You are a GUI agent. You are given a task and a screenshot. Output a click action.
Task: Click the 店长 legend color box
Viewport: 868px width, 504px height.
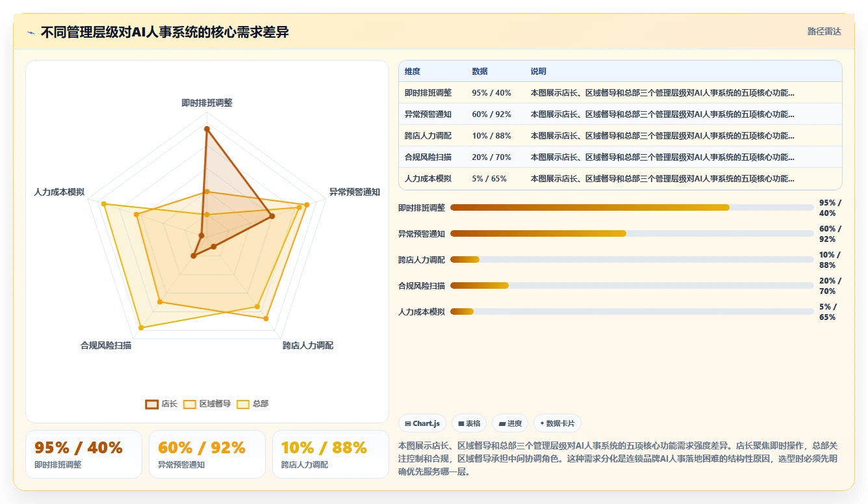click(151, 404)
